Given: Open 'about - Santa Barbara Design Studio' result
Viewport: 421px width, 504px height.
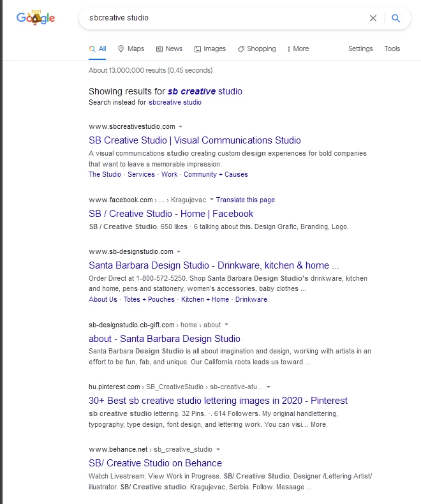Looking at the screenshot, I should [165, 339].
